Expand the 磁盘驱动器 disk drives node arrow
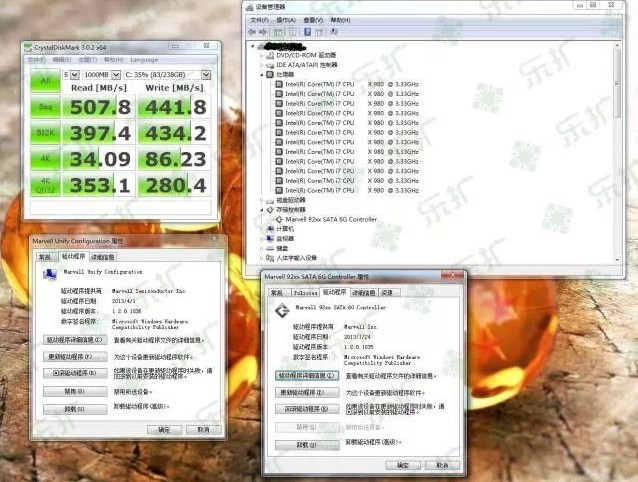638x482 pixels. [x=262, y=200]
